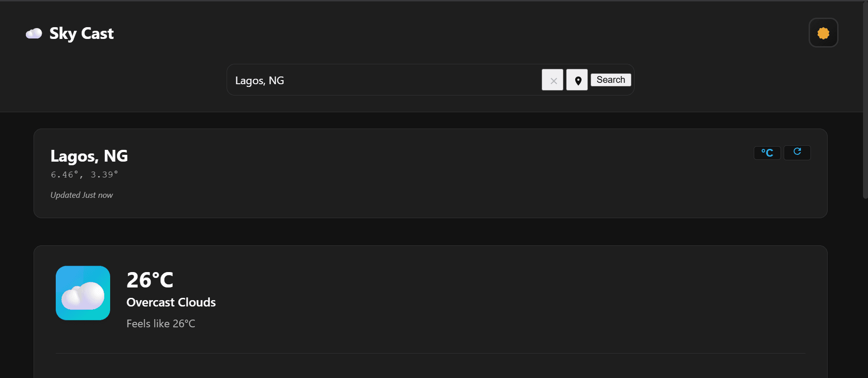Clear the search field with the X button
Image resolution: width=868 pixels, height=378 pixels.
coord(553,80)
